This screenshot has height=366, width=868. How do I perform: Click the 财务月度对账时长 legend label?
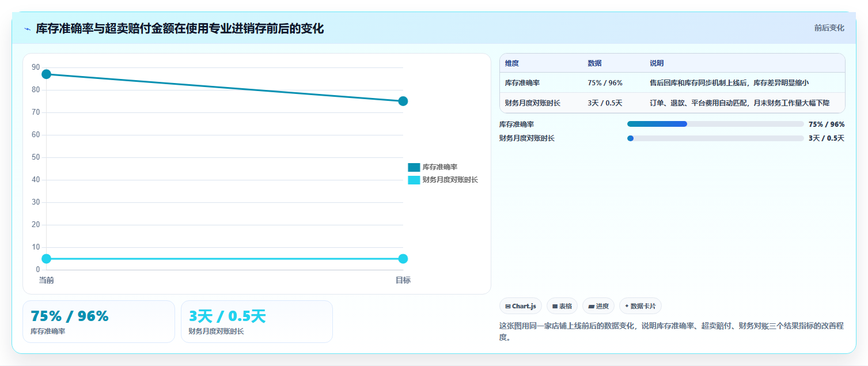(x=450, y=180)
